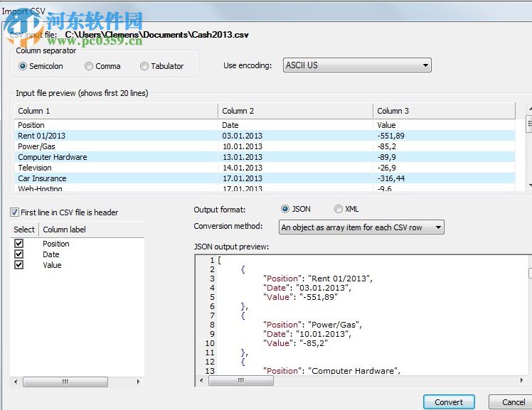The image size is (532, 410).
Task: Click JSON line "Date": "03.01.2013"
Action: click(x=307, y=288)
